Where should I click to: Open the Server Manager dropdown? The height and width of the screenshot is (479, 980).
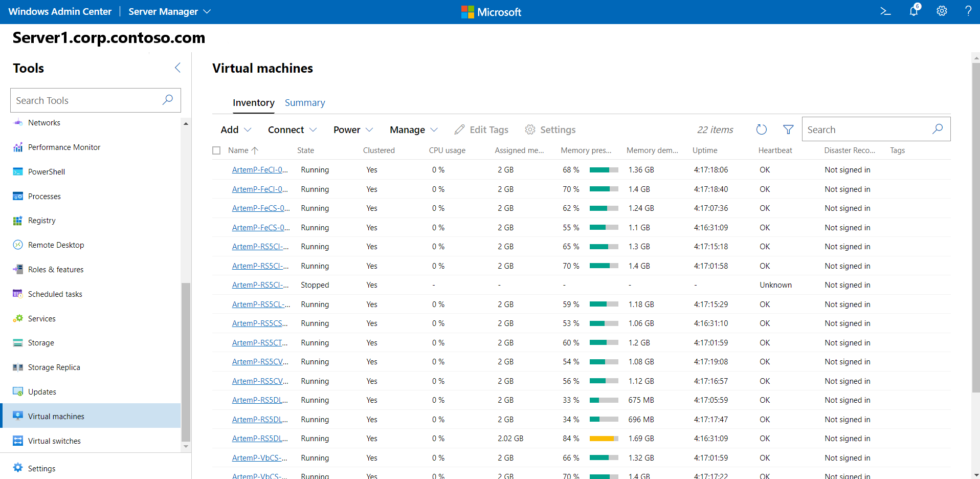coord(169,11)
